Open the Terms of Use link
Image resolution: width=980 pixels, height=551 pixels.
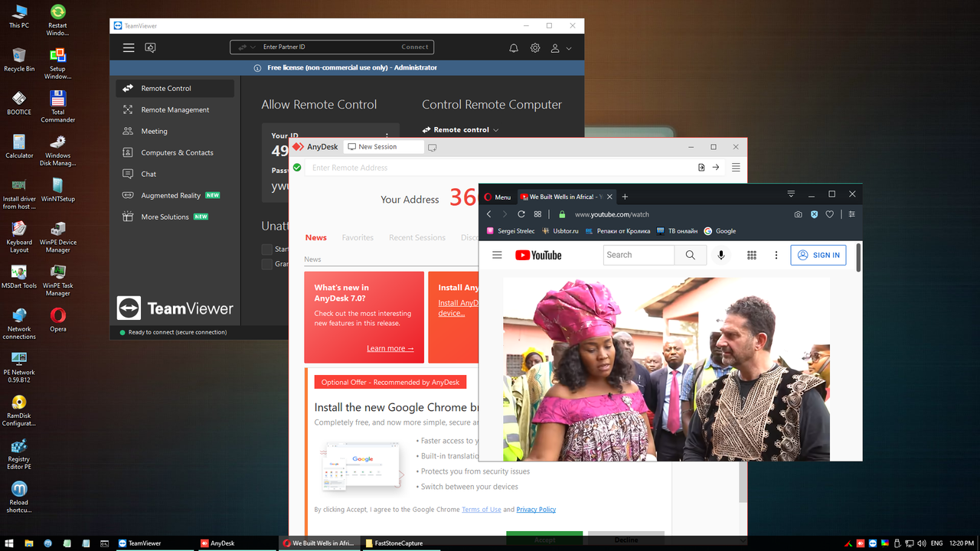482,509
